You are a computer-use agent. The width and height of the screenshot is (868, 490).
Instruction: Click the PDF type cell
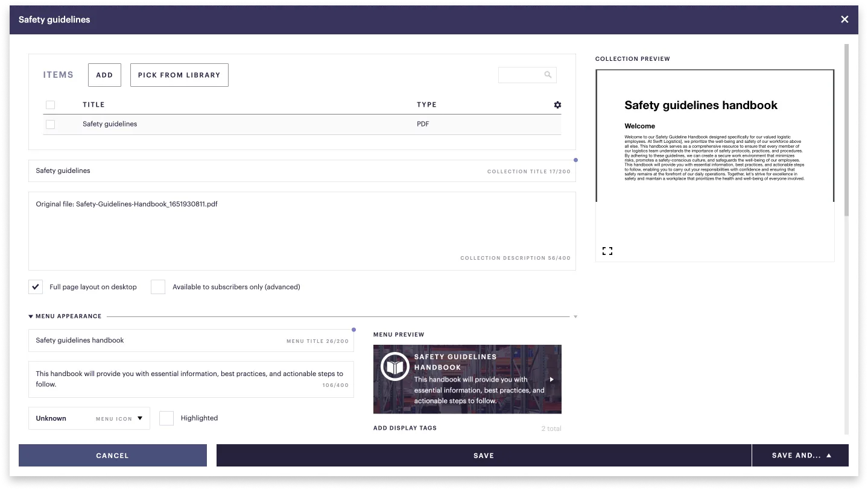click(x=423, y=124)
